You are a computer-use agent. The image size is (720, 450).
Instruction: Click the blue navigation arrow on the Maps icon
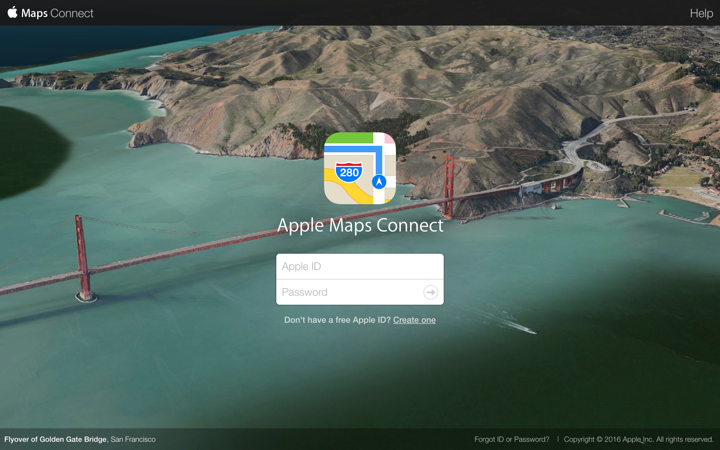click(379, 182)
